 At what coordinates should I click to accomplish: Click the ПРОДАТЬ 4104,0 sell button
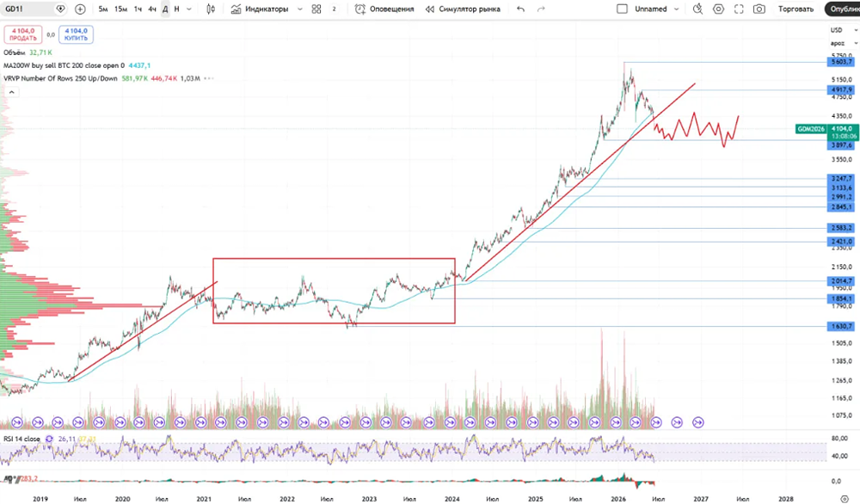(x=23, y=34)
